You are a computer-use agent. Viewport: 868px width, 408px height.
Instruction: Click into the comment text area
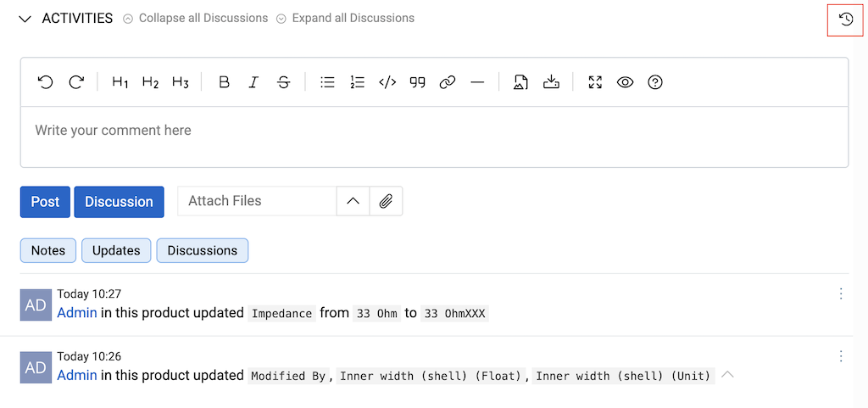click(434, 136)
